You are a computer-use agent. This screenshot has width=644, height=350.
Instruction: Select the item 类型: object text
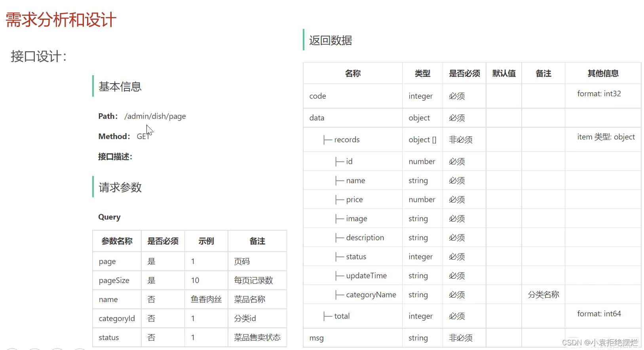[606, 137]
